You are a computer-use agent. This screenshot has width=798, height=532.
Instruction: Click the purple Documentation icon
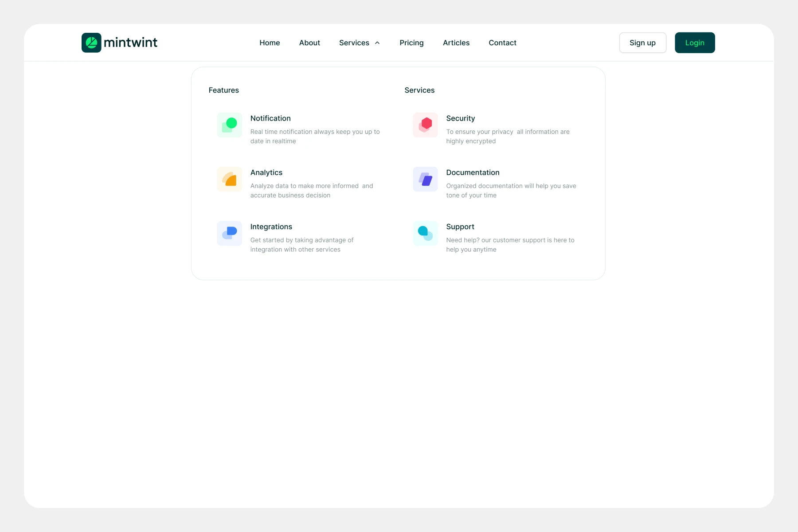point(425,179)
